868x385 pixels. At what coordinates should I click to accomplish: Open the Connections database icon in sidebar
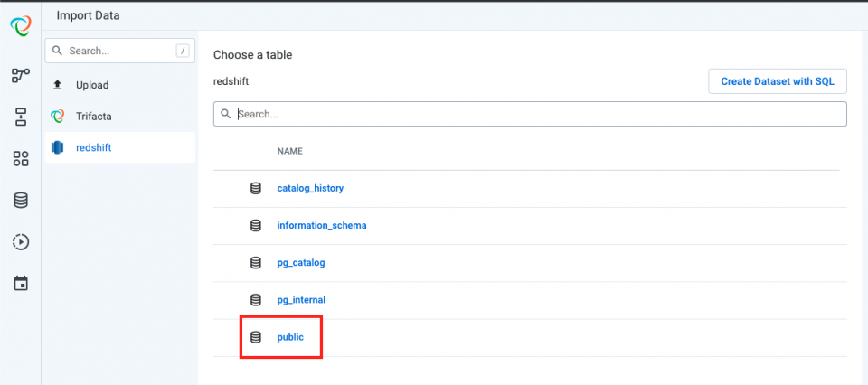tap(21, 201)
